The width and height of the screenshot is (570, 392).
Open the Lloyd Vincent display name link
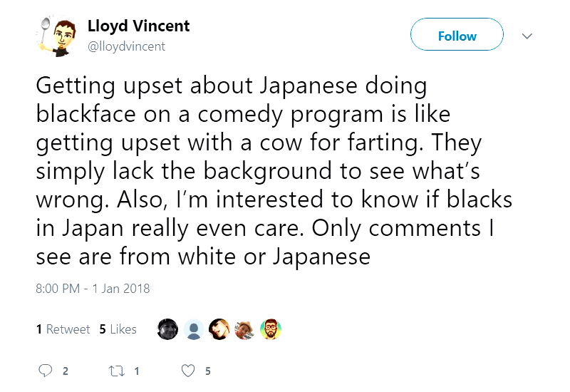click(138, 26)
